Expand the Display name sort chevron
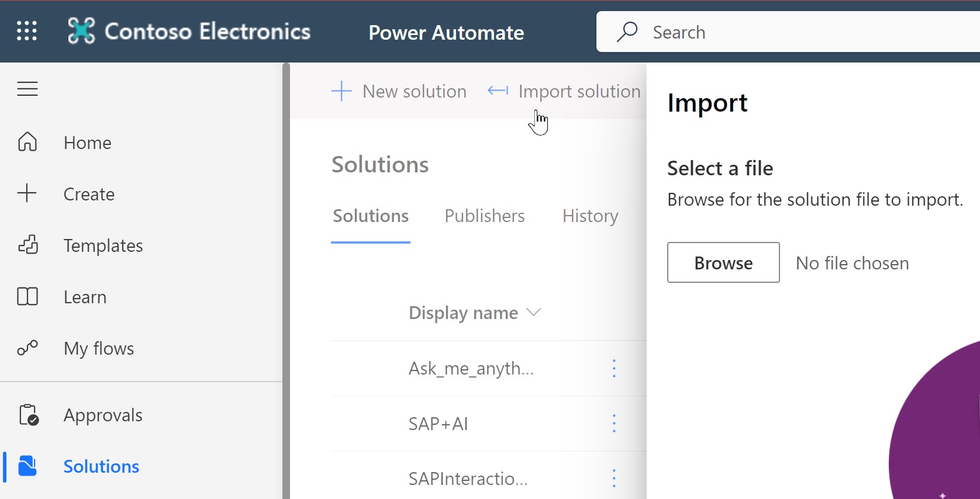Viewport: 980px width, 499px height. pyautogui.click(x=533, y=313)
